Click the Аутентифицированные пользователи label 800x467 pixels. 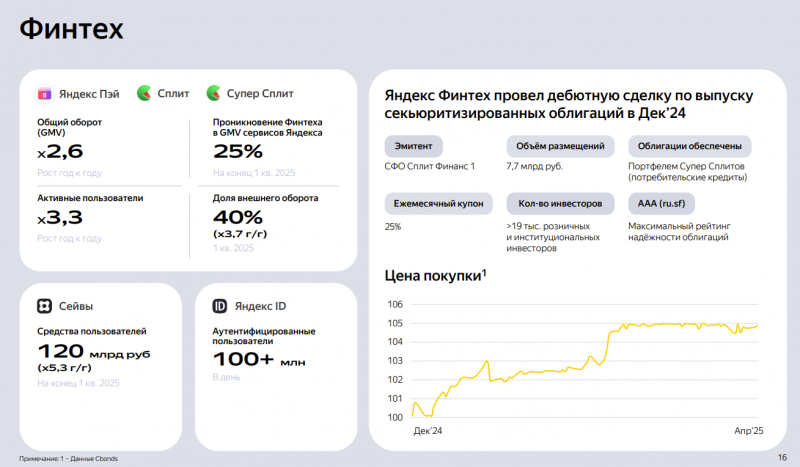point(264,336)
